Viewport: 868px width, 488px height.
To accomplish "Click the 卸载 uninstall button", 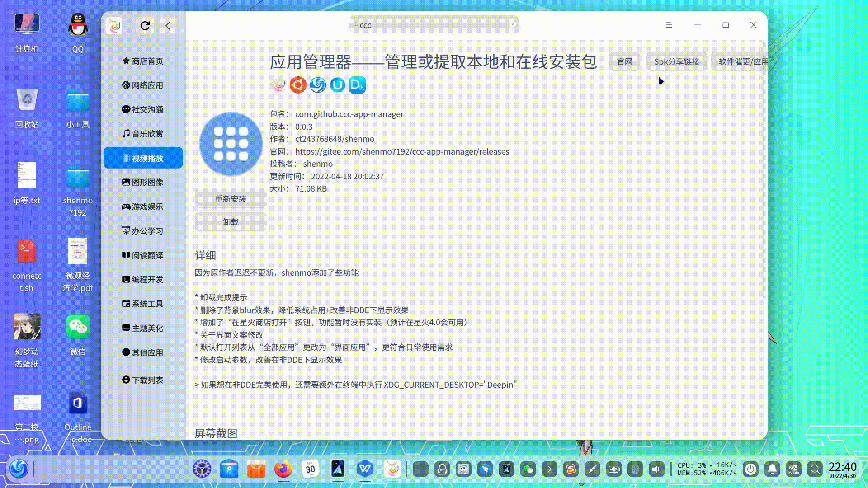I will pos(230,221).
